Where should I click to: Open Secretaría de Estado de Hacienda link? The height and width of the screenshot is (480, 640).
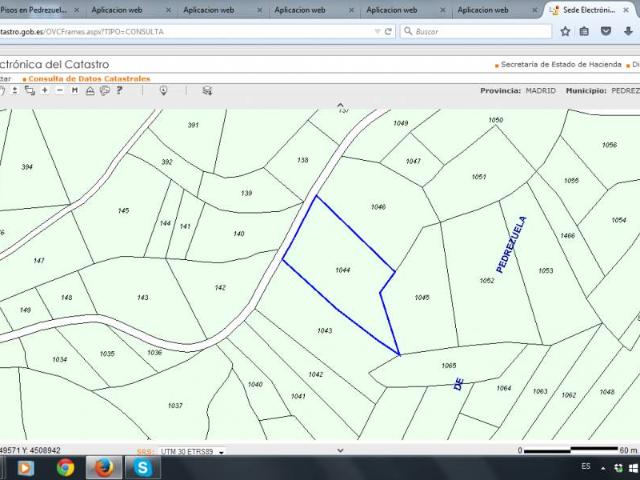[561, 64]
